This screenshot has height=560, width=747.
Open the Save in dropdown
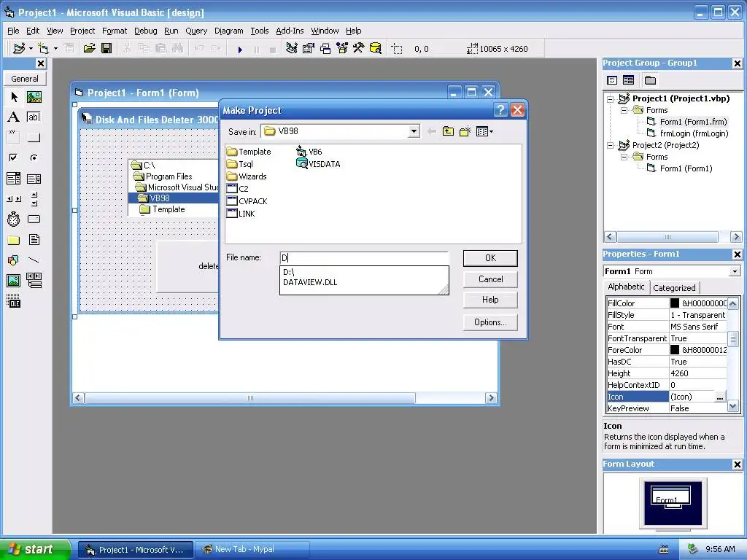(x=414, y=131)
